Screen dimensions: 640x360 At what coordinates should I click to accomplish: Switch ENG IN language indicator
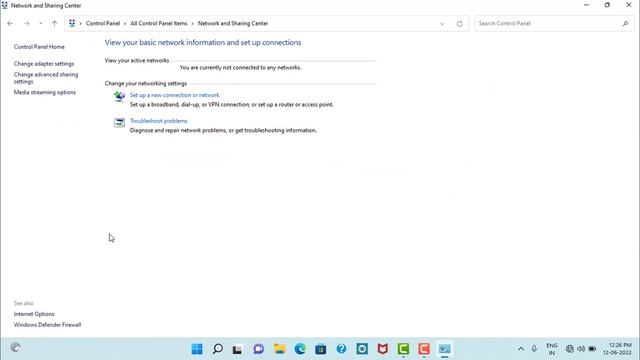click(x=551, y=349)
